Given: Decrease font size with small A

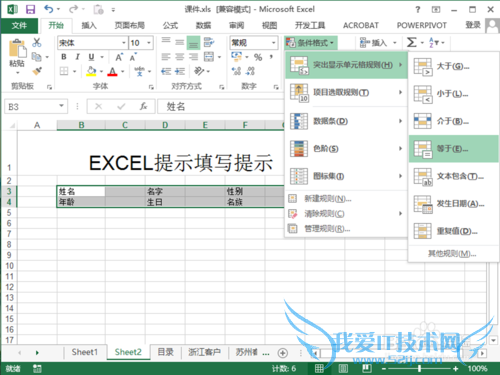Looking at the screenshot, I should (x=133, y=57).
